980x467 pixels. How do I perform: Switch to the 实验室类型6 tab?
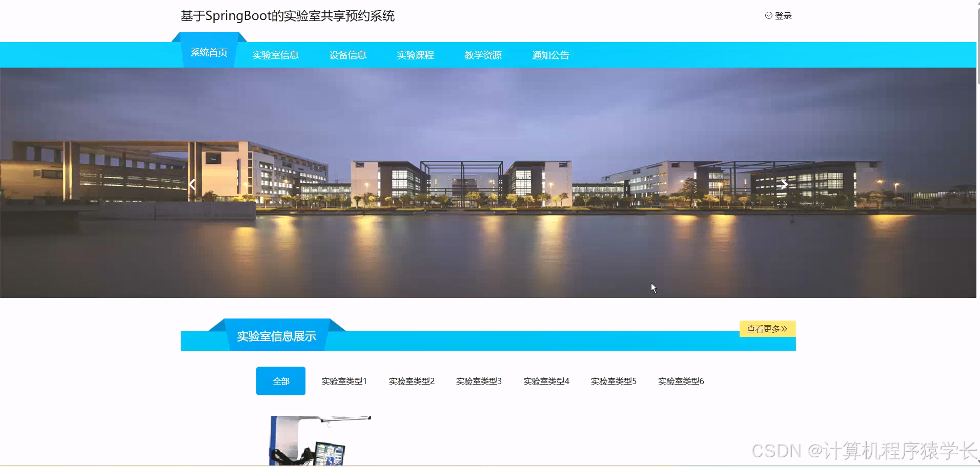coord(681,380)
